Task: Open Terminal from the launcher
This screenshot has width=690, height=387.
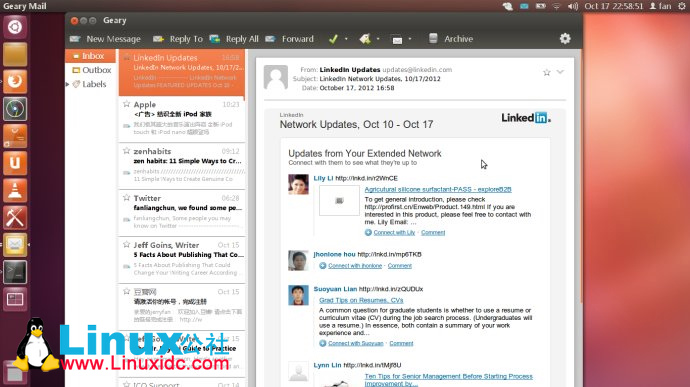Action: coord(15,272)
